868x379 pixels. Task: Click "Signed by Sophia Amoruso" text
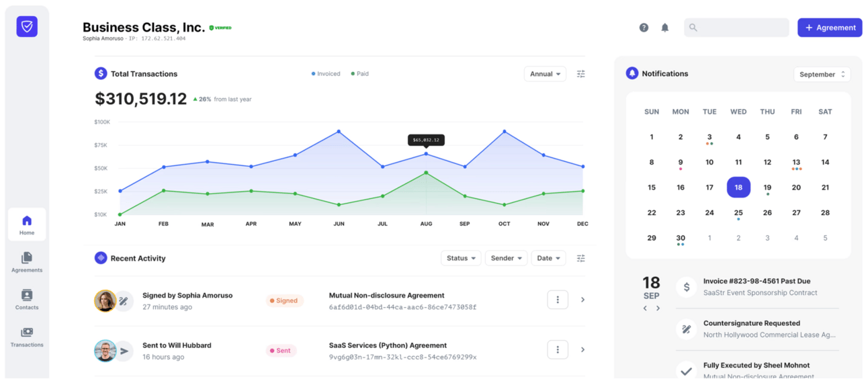[x=187, y=296]
